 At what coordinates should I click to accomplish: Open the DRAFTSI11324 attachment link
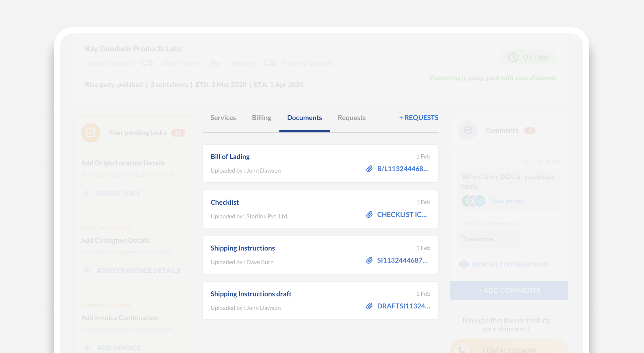click(x=403, y=306)
